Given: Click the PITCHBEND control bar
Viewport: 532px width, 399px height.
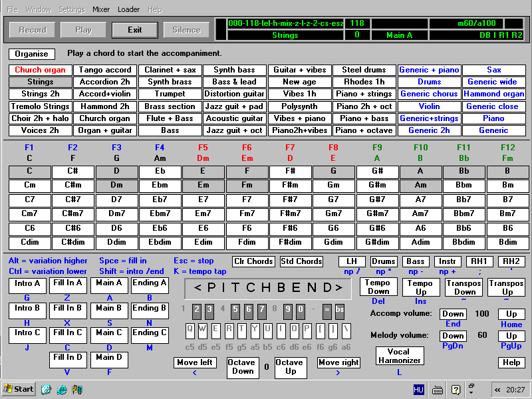Looking at the screenshot, I should tap(268, 288).
